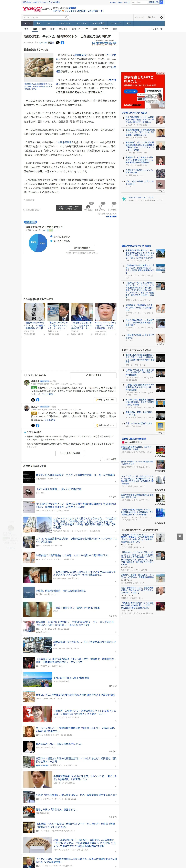Open the ランキング navigation tab

(x=115, y=24)
